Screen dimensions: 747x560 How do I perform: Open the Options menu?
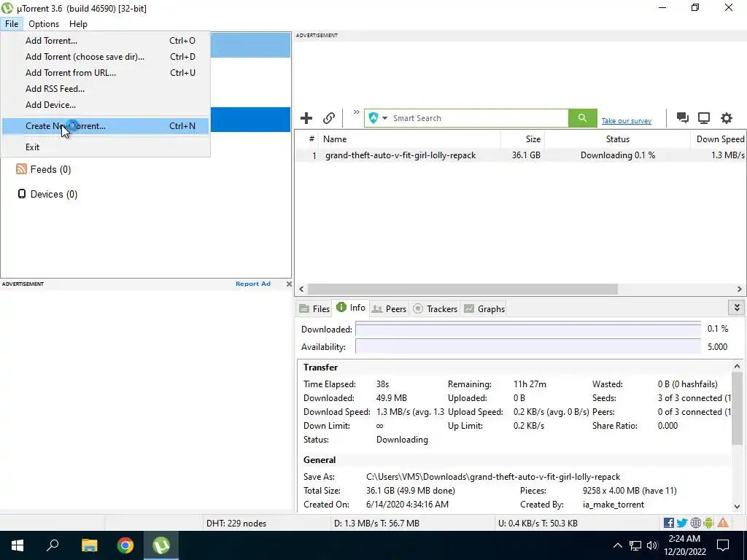point(44,24)
